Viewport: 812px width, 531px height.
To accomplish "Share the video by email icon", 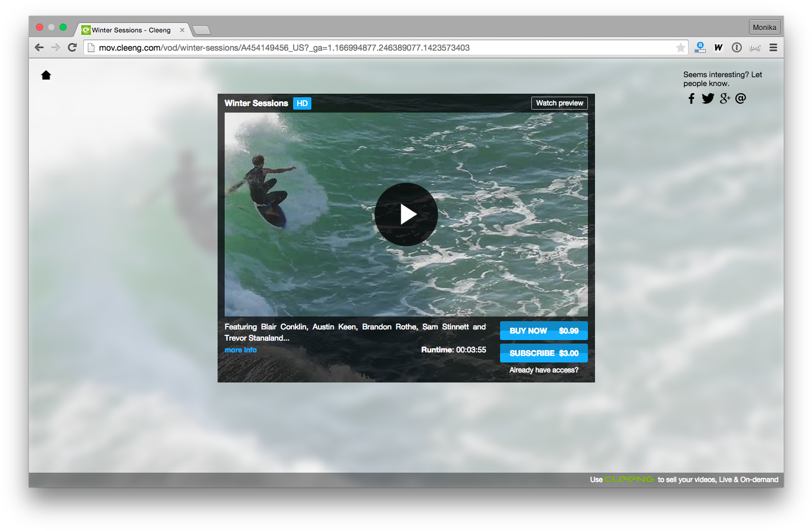I will [741, 98].
